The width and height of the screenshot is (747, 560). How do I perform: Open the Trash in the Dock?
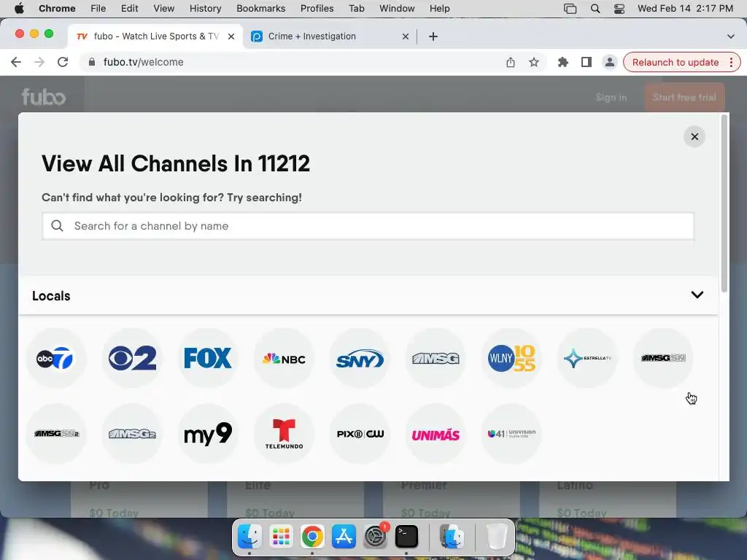[496, 536]
